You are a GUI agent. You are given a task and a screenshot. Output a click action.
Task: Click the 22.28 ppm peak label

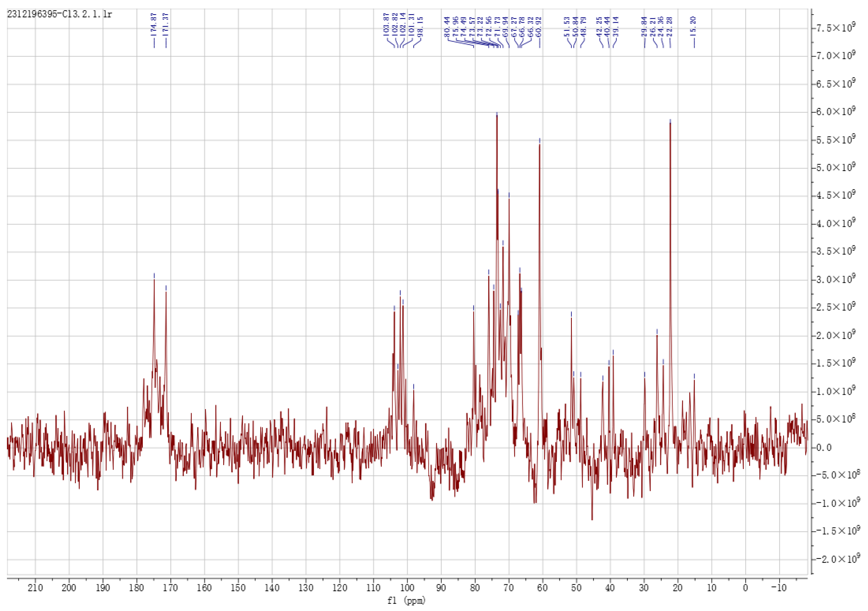point(670,26)
